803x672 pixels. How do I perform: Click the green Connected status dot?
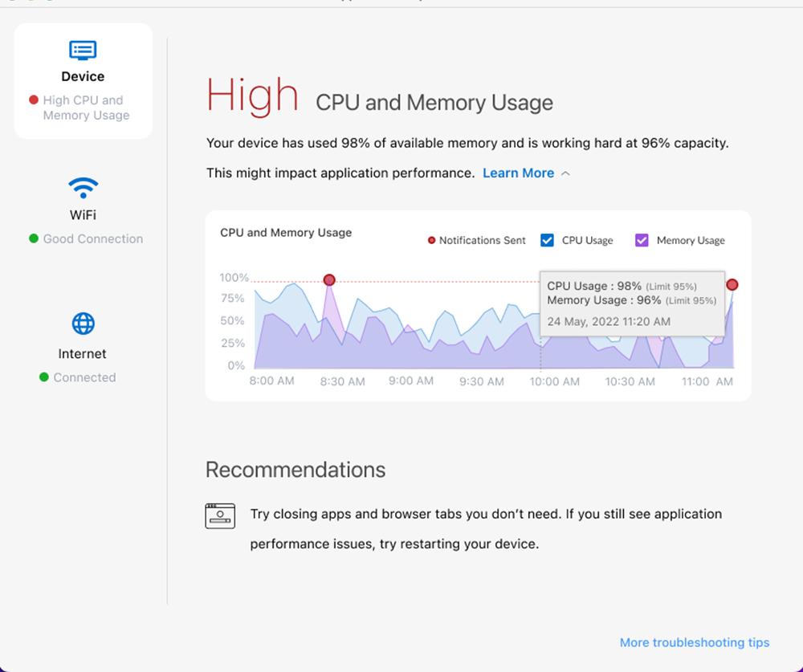[44, 377]
